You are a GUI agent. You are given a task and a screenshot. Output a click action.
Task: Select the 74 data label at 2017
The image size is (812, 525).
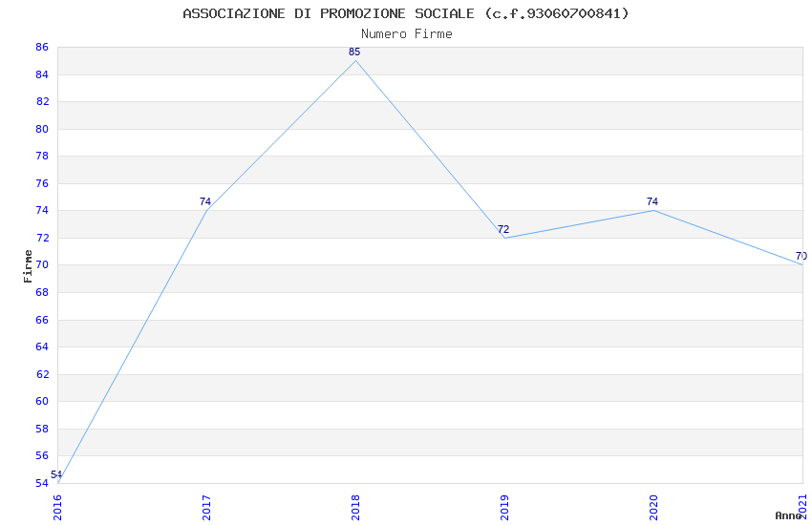coord(205,201)
